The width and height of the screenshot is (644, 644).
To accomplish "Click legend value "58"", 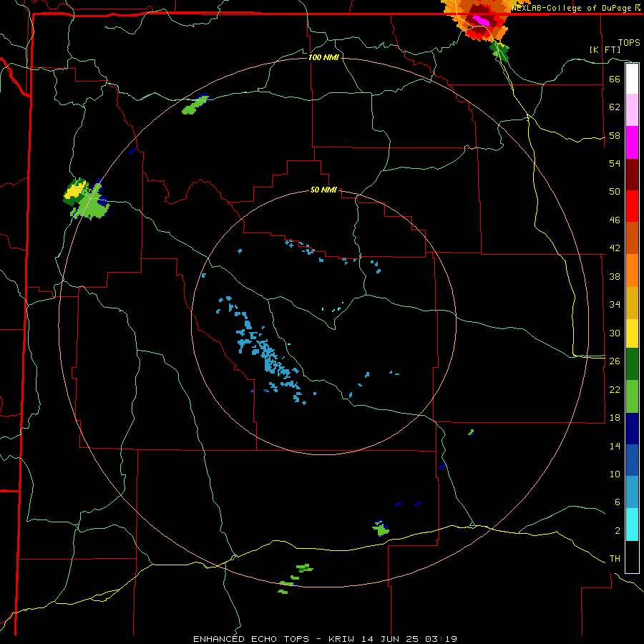I will (615, 135).
